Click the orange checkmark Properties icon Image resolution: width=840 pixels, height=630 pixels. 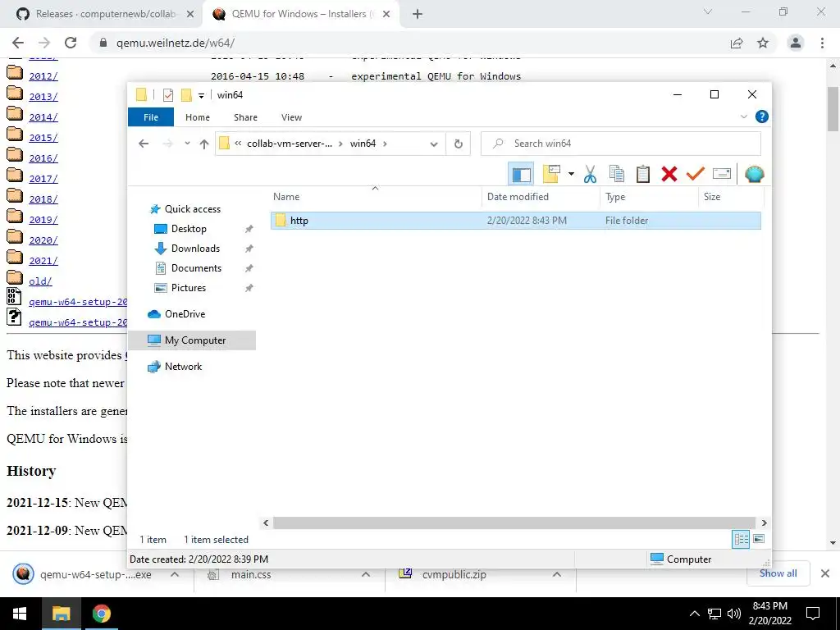coord(696,174)
